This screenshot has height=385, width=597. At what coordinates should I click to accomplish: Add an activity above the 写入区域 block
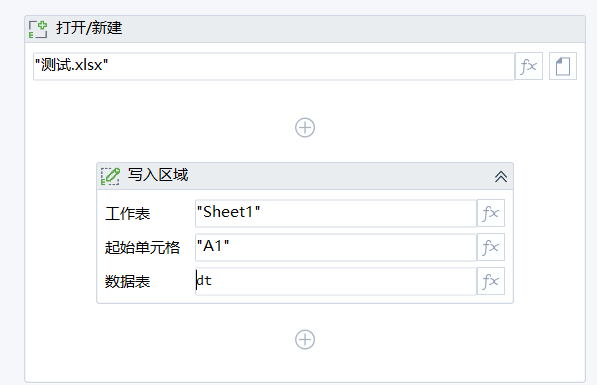pyautogui.click(x=305, y=128)
